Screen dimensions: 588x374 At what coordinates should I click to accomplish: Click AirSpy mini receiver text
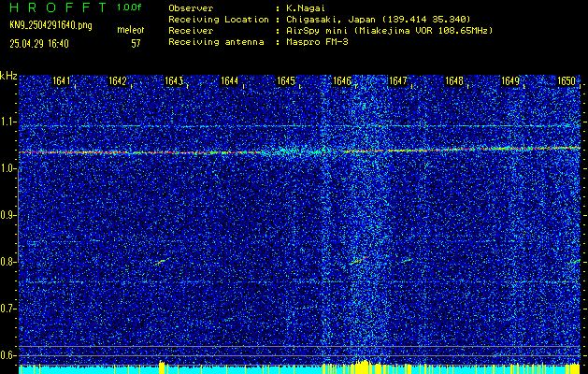390,31
